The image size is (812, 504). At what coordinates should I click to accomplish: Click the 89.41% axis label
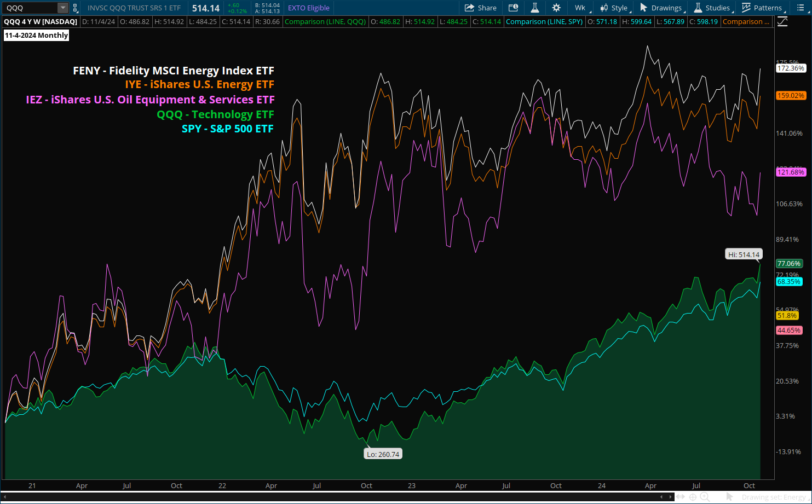[x=788, y=239]
